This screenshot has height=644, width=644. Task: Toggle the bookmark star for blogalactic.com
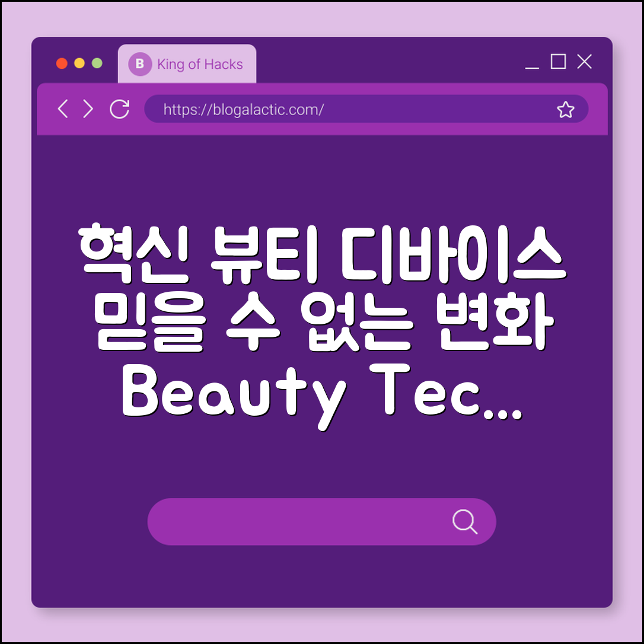(x=566, y=109)
